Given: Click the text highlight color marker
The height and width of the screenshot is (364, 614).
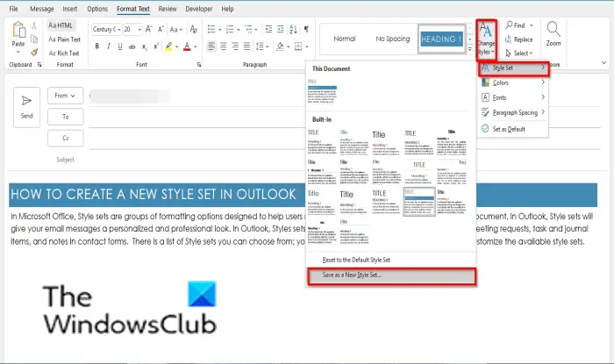Looking at the screenshot, I should [x=168, y=46].
